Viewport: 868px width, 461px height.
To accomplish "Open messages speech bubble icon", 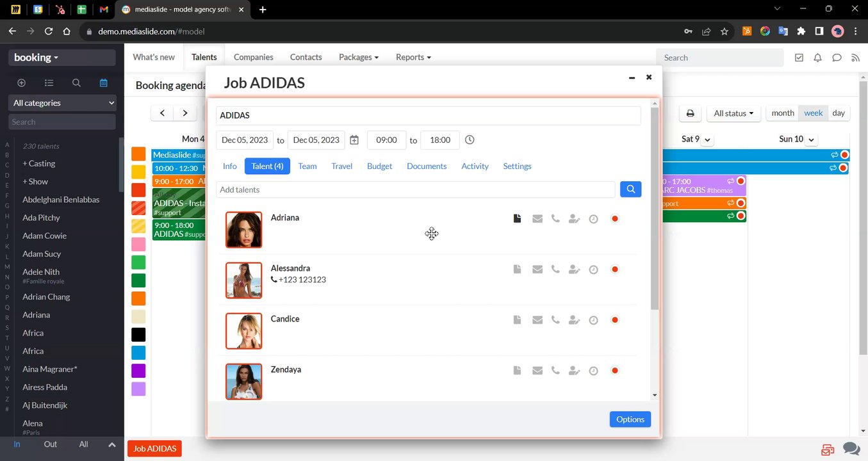I will pyautogui.click(x=837, y=58).
